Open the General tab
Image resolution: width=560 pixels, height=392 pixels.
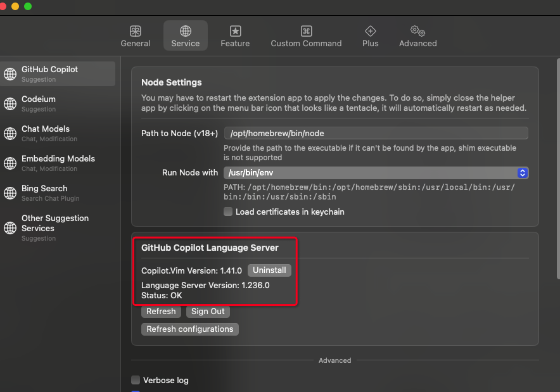136,35
